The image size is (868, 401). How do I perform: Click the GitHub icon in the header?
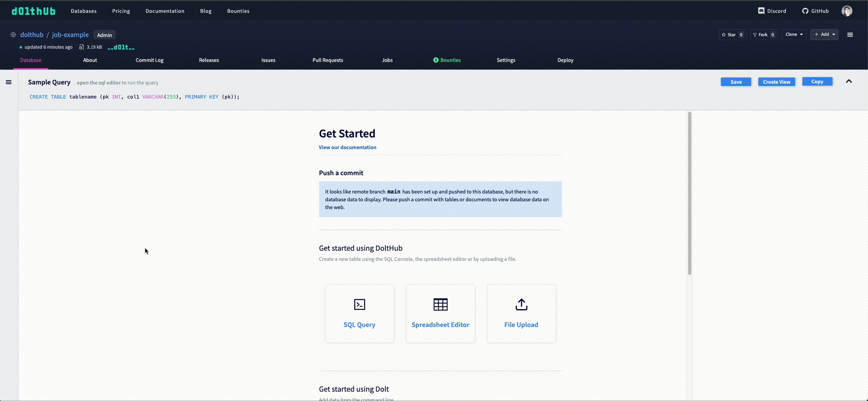click(804, 11)
